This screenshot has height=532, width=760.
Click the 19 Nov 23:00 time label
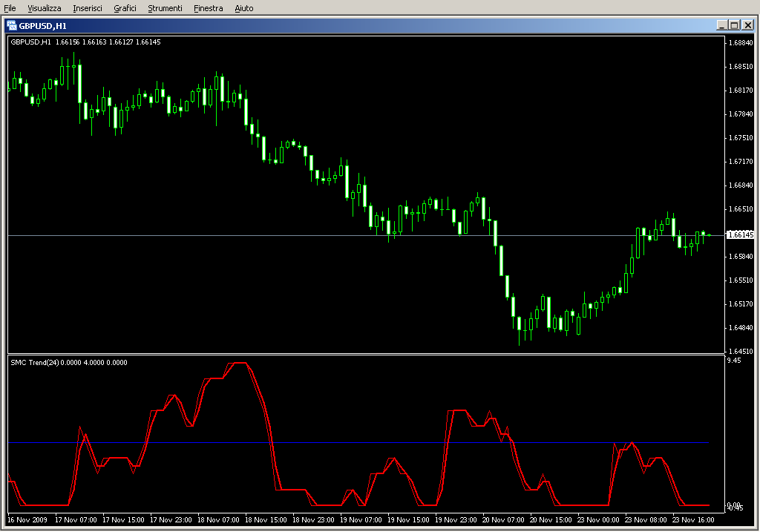[456, 520]
